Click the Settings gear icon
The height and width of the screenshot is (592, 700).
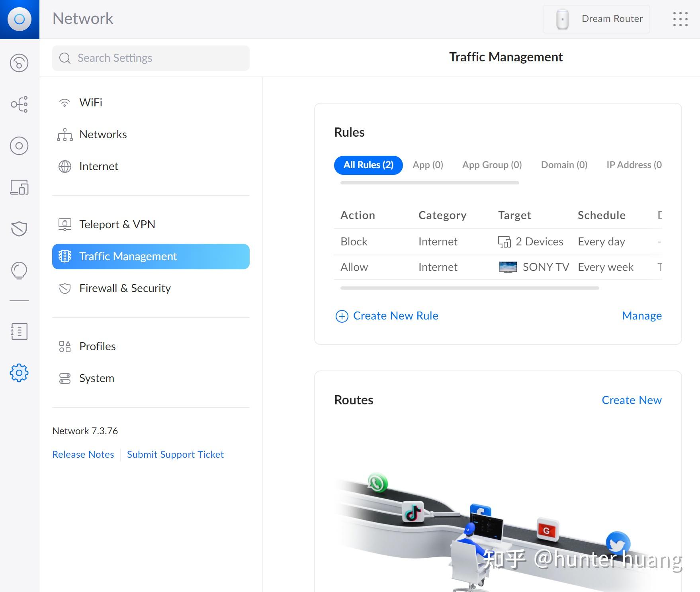19,373
